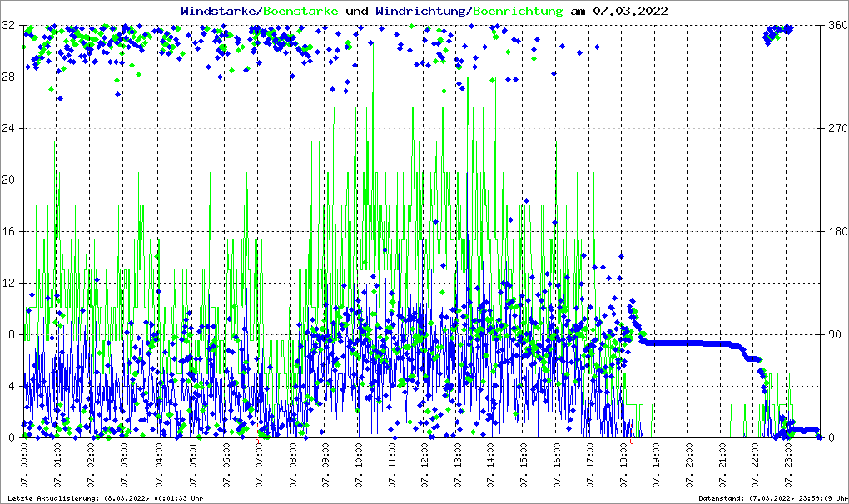
Task: Click the '24' value on the left axis
Action: pyautogui.click(x=10, y=129)
